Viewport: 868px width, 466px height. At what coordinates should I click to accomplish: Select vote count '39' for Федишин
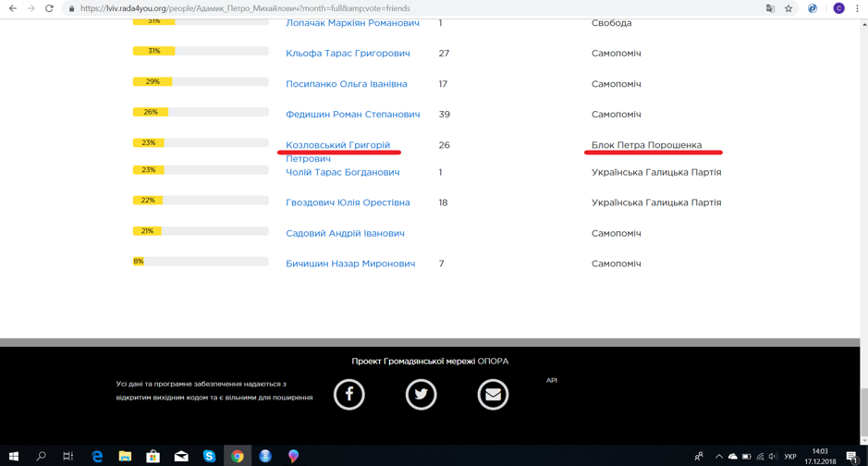point(444,114)
